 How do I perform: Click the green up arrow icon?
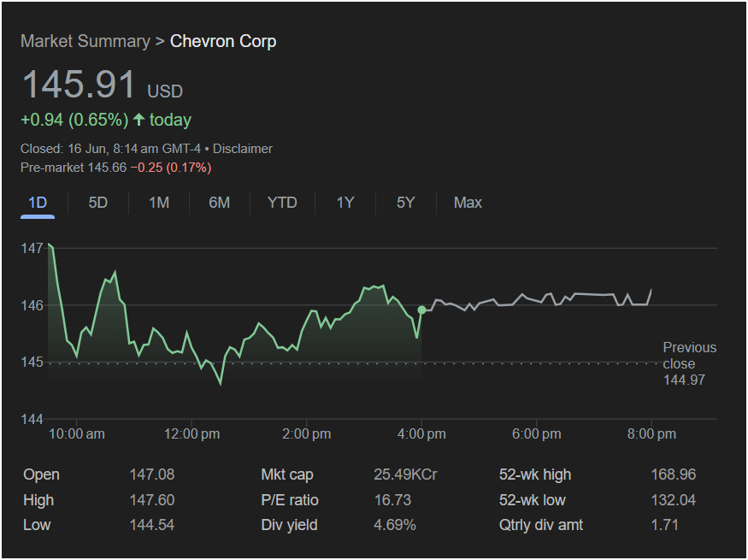click(x=138, y=119)
